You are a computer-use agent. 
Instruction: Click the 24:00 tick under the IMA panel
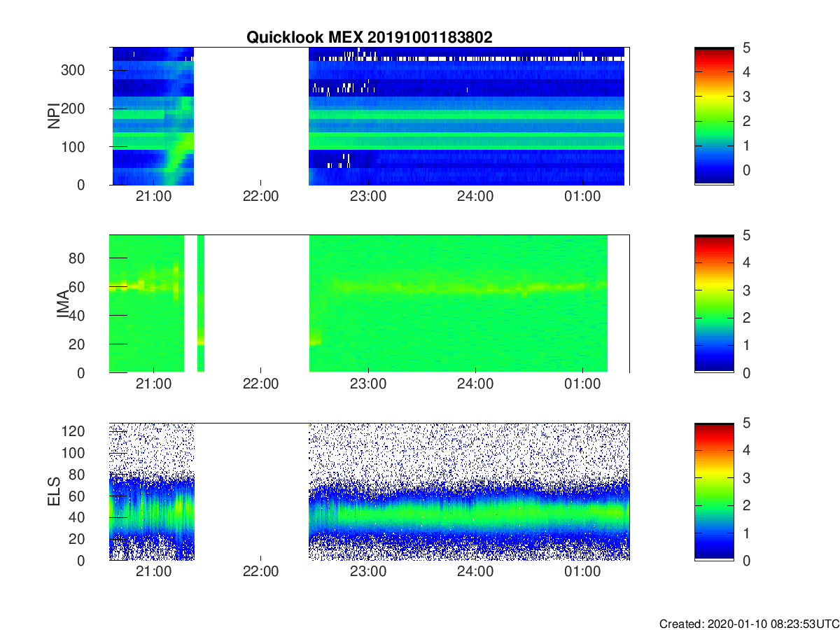475,384
